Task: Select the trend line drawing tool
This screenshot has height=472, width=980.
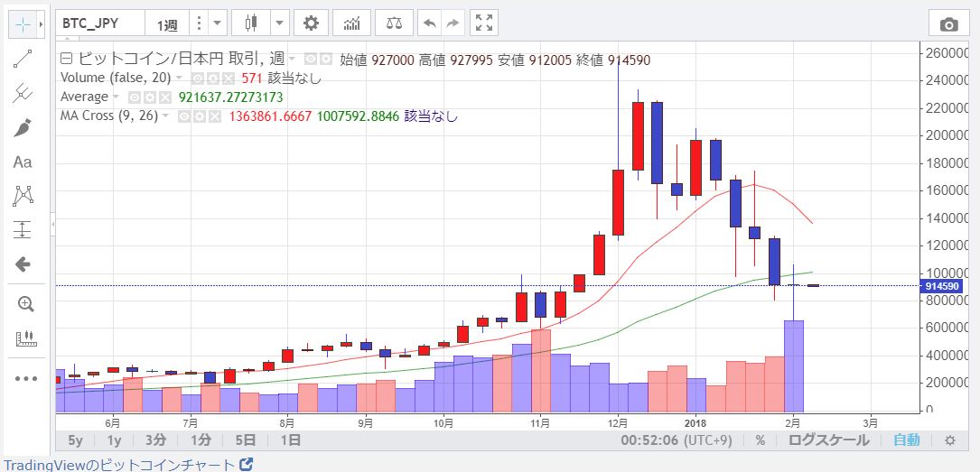Action: 23,59
